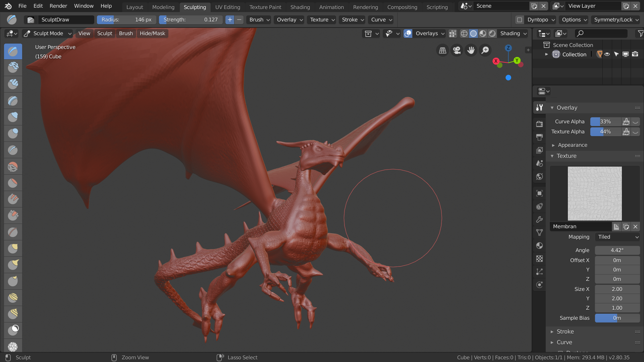The image size is (644, 362).
Task: Enable the Dyntopo checkbox
Action: pyautogui.click(x=520, y=20)
